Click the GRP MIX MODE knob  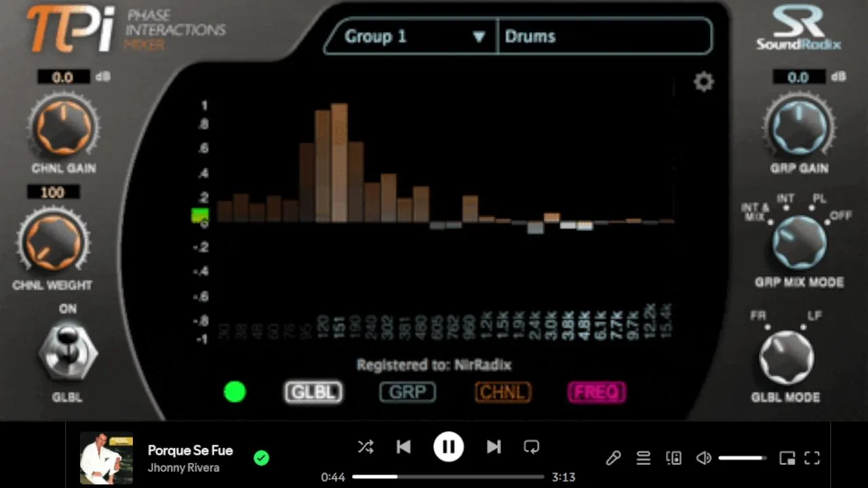[799, 243]
